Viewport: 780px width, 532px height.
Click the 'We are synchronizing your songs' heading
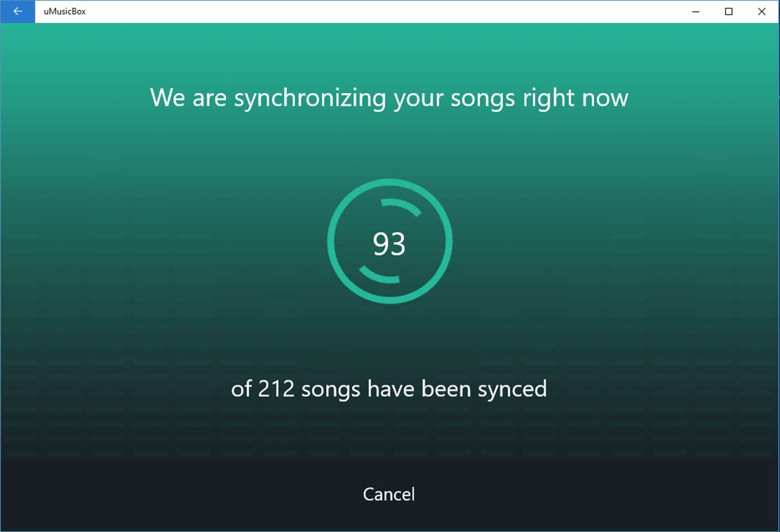click(389, 99)
